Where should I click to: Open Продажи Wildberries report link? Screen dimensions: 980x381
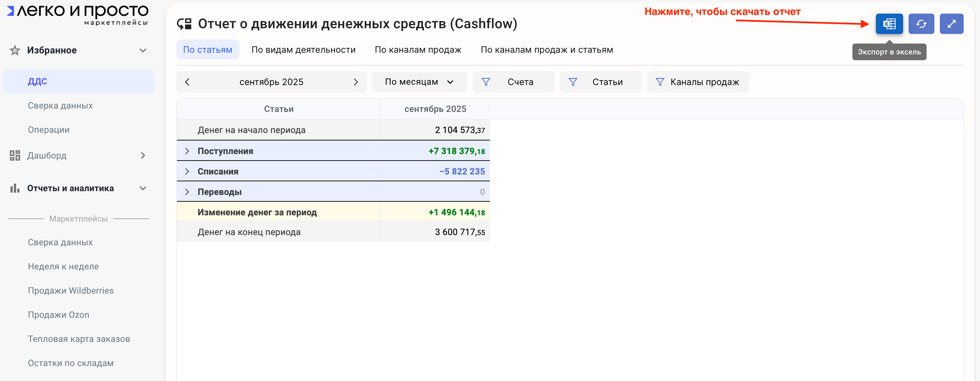[71, 291]
